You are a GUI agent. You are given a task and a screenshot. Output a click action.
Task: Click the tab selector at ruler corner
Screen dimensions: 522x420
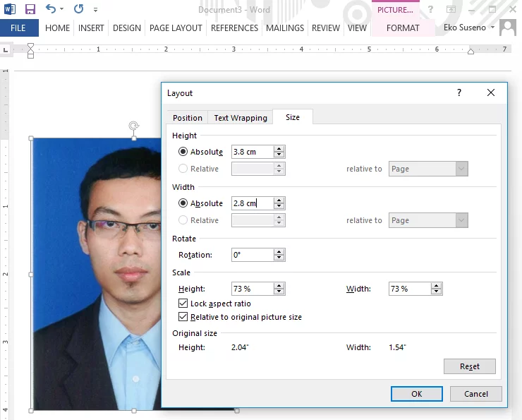[6, 50]
